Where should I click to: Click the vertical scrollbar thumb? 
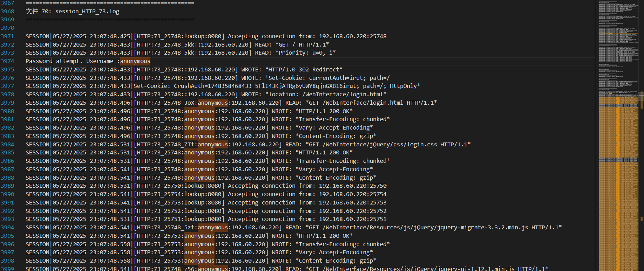pyautogui.click(x=642, y=96)
